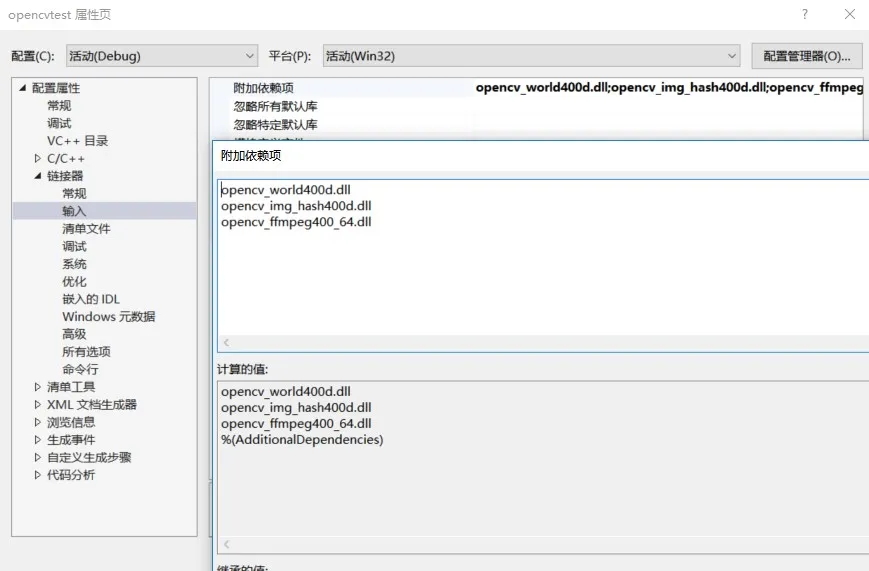Select 常规 under 配置属性
The height and width of the screenshot is (571, 869).
[59, 105]
